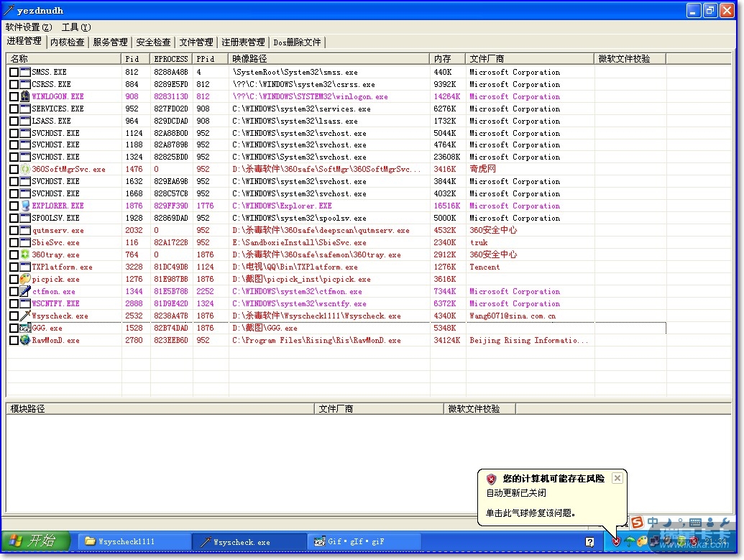Close the security warning balloon

pyautogui.click(x=617, y=478)
